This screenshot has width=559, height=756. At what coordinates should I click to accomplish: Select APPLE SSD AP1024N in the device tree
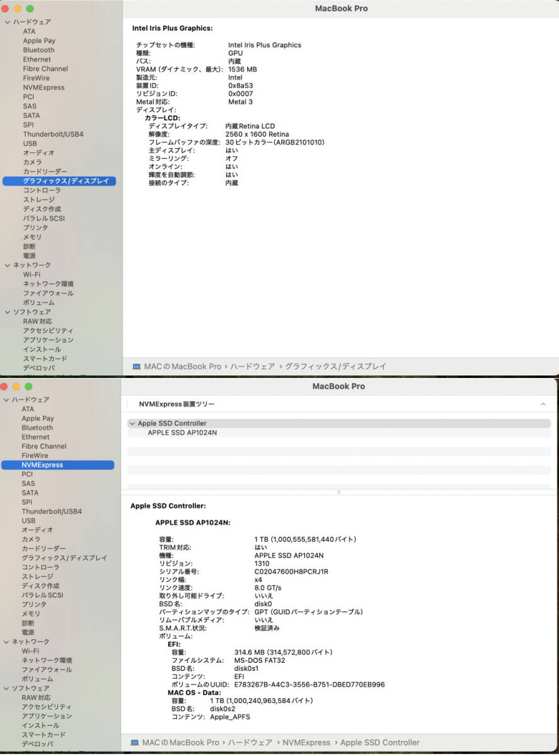[x=182, y=433]
